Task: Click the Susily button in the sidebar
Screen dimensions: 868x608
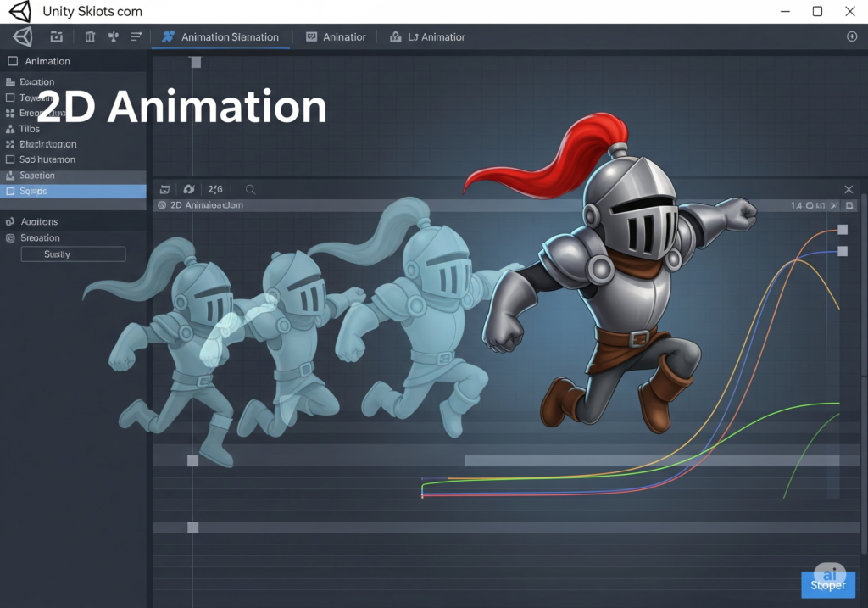Action: tap(72, 254)
